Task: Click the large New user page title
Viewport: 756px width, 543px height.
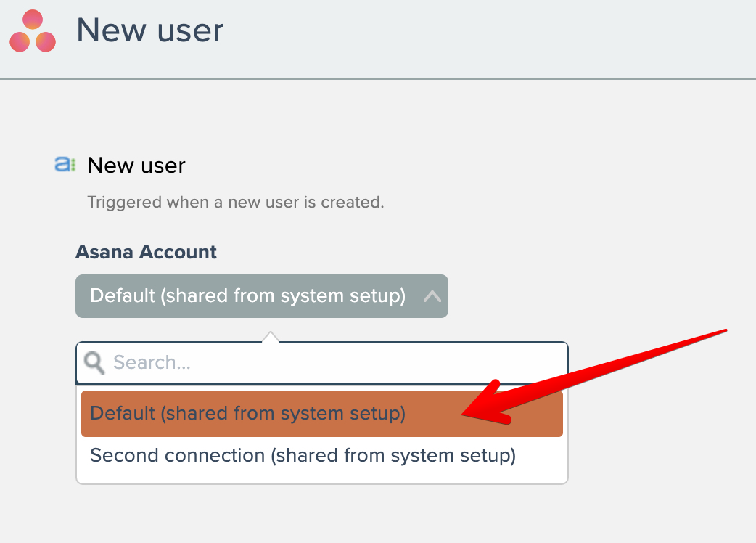Action: pos(150,30)
